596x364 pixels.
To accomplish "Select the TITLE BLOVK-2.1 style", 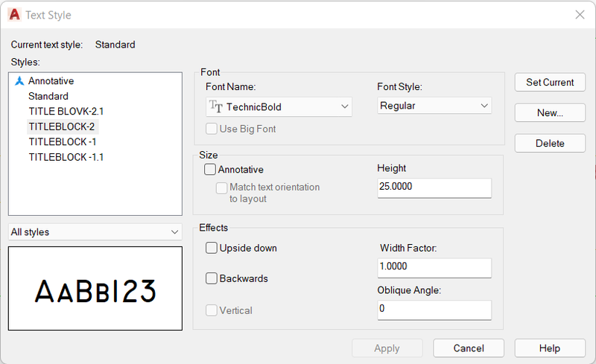I will tap(66, 112).
